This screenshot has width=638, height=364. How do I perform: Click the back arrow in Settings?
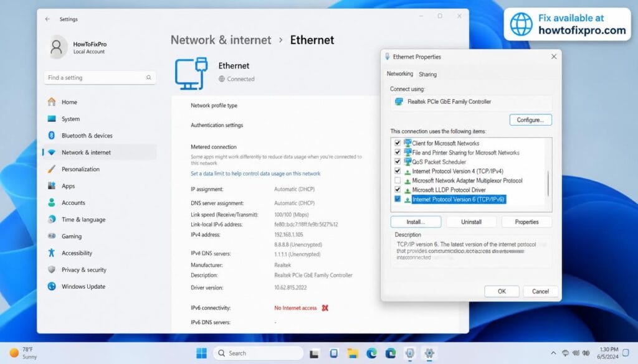47,19
